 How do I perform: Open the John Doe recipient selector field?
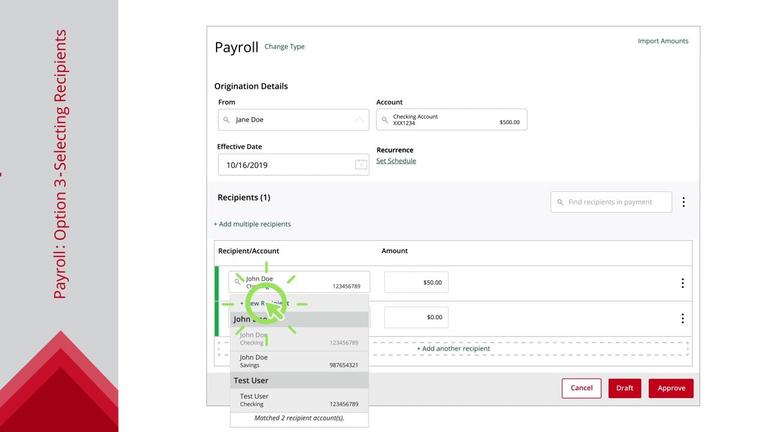pos(299,282)
